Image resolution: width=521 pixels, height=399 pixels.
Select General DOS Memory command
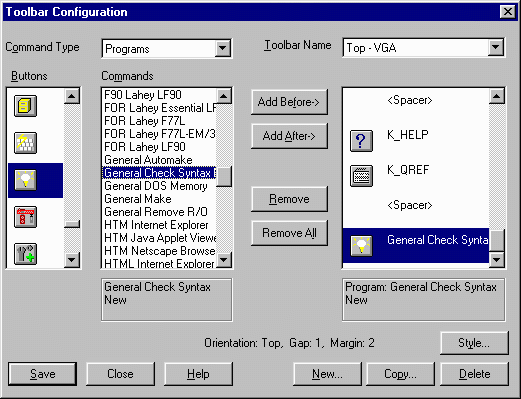point(159,186)
